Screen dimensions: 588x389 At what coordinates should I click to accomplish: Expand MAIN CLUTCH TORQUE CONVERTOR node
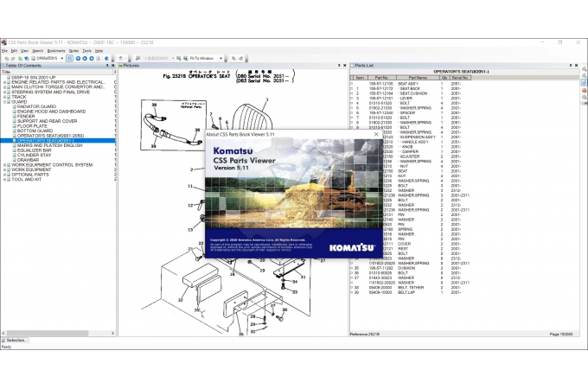click(x=5, y=87)
